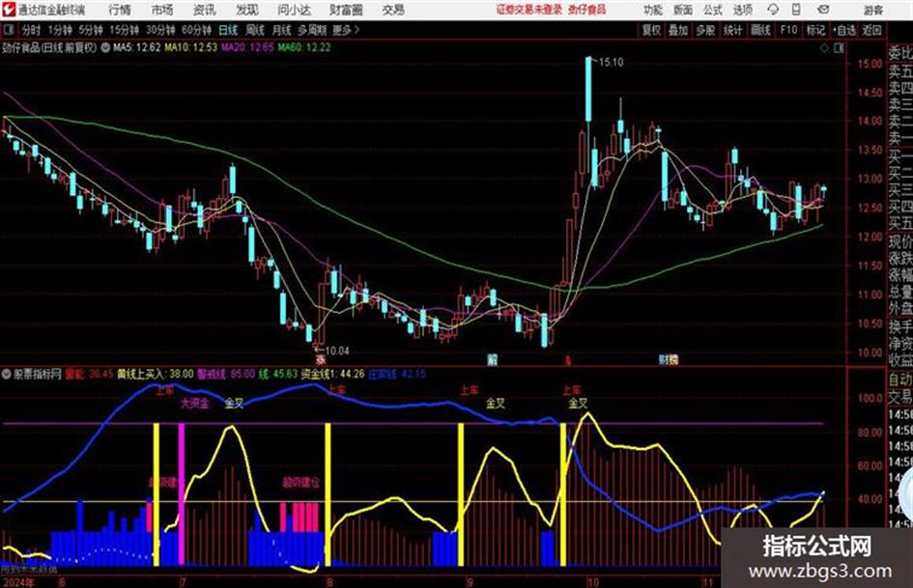Click the 劲仔食品 stock name in title bar

point(586,10)
